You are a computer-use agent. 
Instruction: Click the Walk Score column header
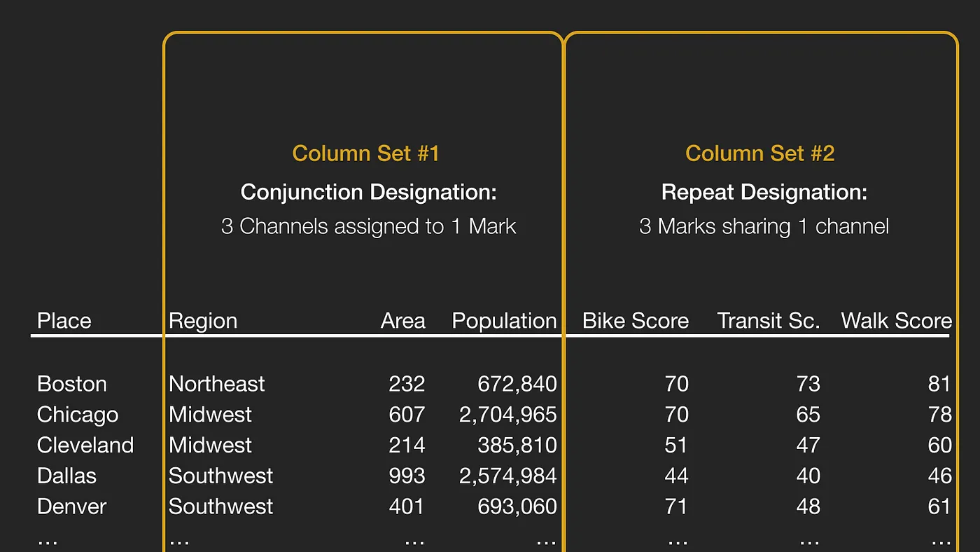pyautogui.click(x=896, y=321)
